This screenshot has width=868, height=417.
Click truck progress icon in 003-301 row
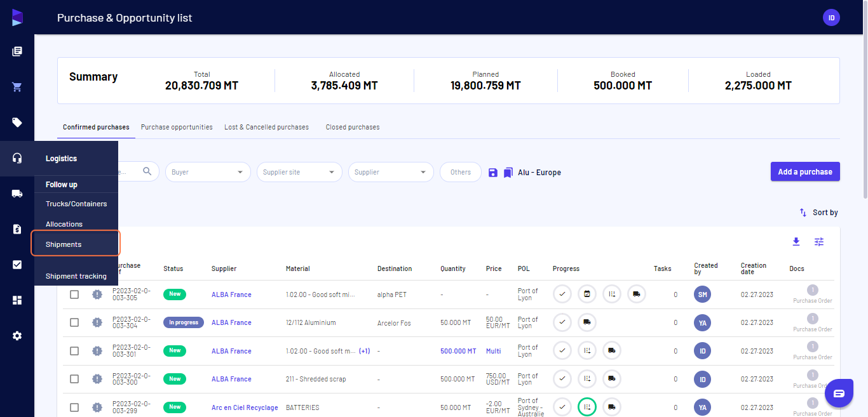612,350
